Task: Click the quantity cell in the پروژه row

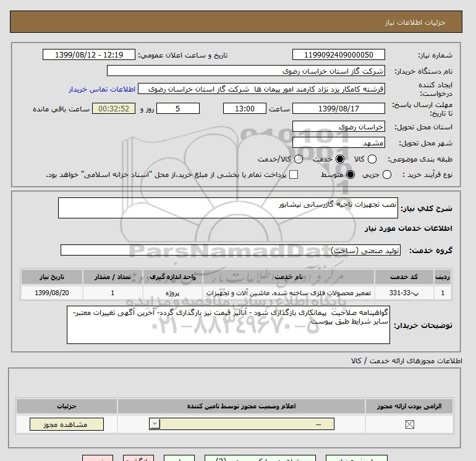Action: pyautogui.click(x=113, y=293)
